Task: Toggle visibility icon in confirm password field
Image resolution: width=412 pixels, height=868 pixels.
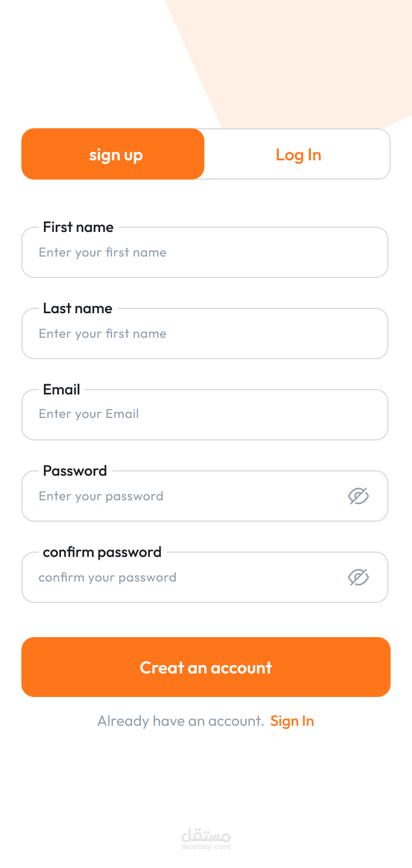Action: (x=358, y=577)
